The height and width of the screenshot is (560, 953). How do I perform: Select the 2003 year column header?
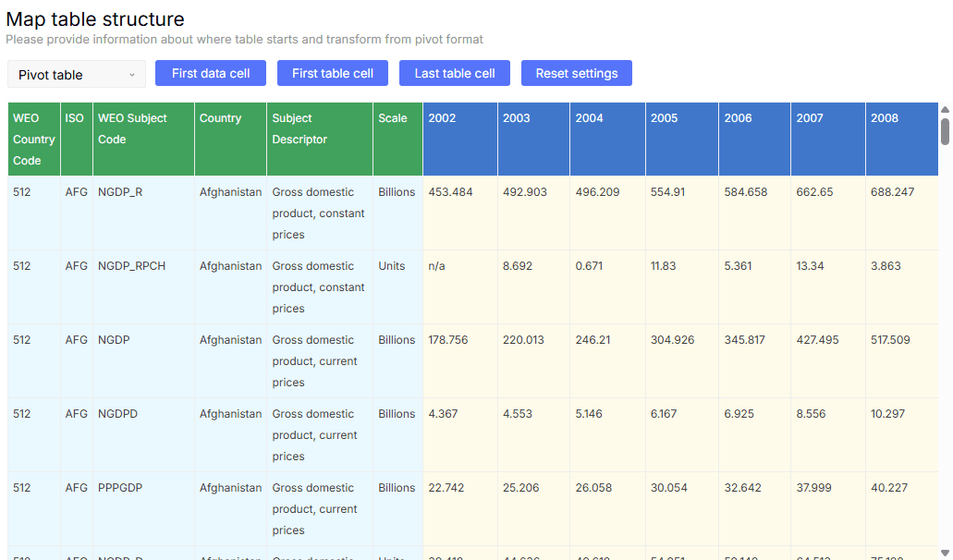coord(533,140)
